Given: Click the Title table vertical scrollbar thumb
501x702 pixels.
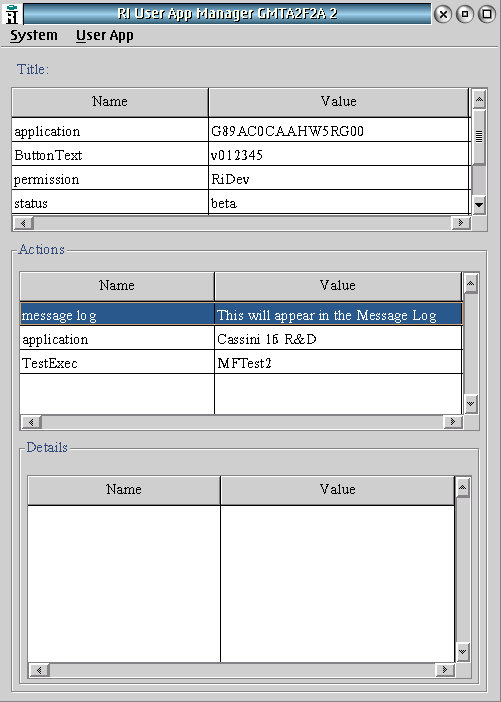Looking at the screenshot, I should 479,137.
